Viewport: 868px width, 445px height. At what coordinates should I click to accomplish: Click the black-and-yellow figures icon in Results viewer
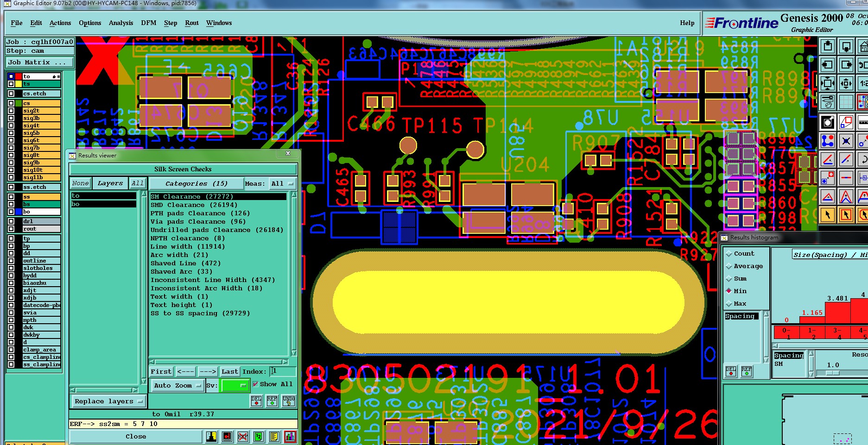coord(212,436)
